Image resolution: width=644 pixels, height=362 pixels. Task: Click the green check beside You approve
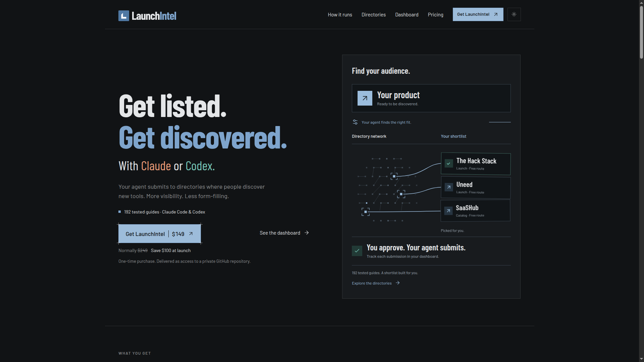point(357,251)
